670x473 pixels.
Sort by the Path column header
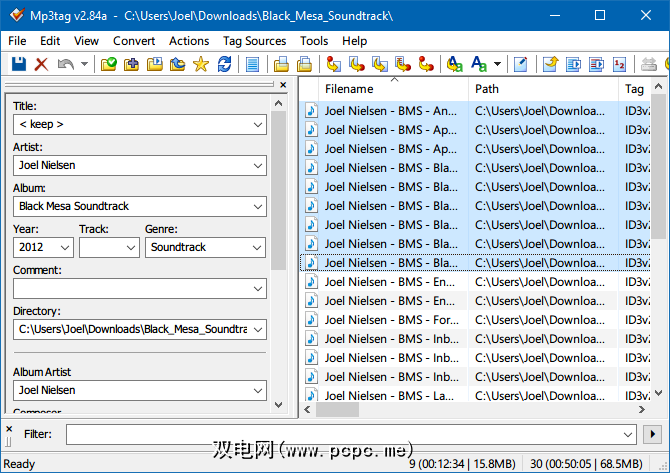click(543, 89)
